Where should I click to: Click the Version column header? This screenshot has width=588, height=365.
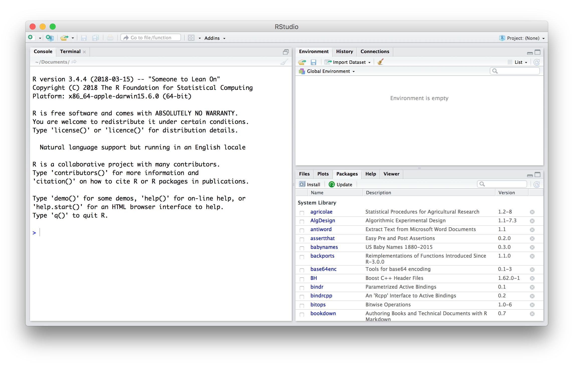point(512,193)
